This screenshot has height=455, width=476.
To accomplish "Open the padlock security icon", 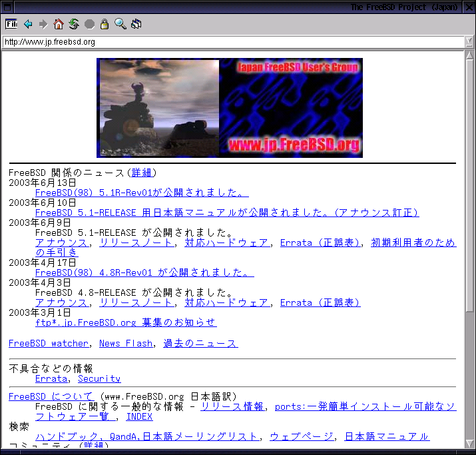I will point(105,24).
